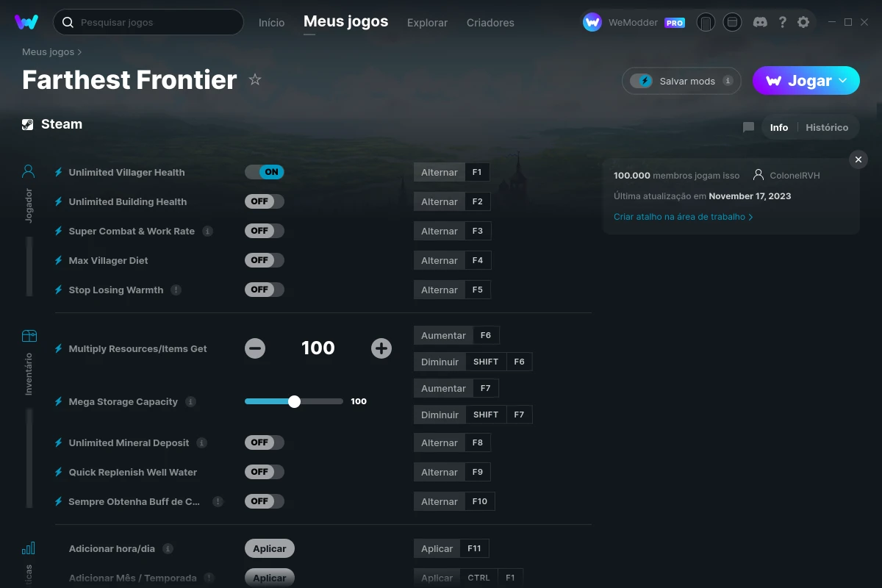Switch to the Histórico tab

pyautogui.click(x=827, y=127)
